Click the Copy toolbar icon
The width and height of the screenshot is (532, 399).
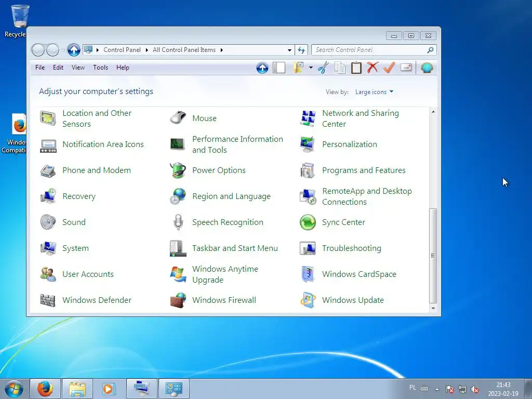340,68
